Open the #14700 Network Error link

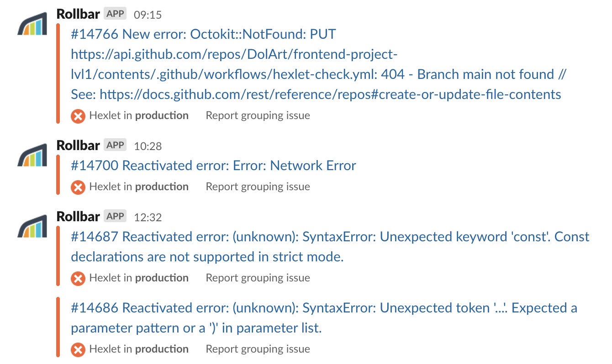click(212, 165)
